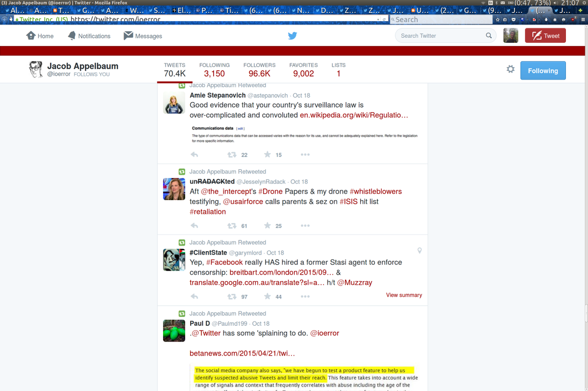The height and width of the screenshot is (391, 588).
Task: Open the profile gear options dropdown
Action: (510, 69)
